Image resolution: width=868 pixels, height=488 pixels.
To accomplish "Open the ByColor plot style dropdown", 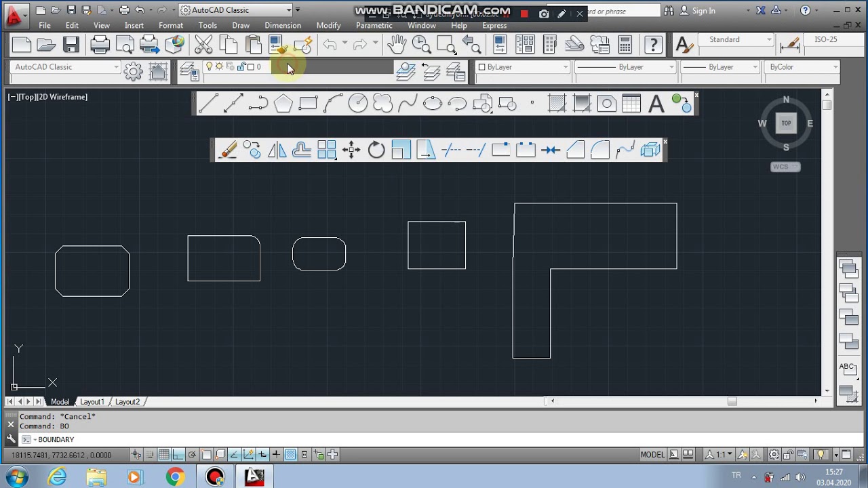I will pos(802,67).
